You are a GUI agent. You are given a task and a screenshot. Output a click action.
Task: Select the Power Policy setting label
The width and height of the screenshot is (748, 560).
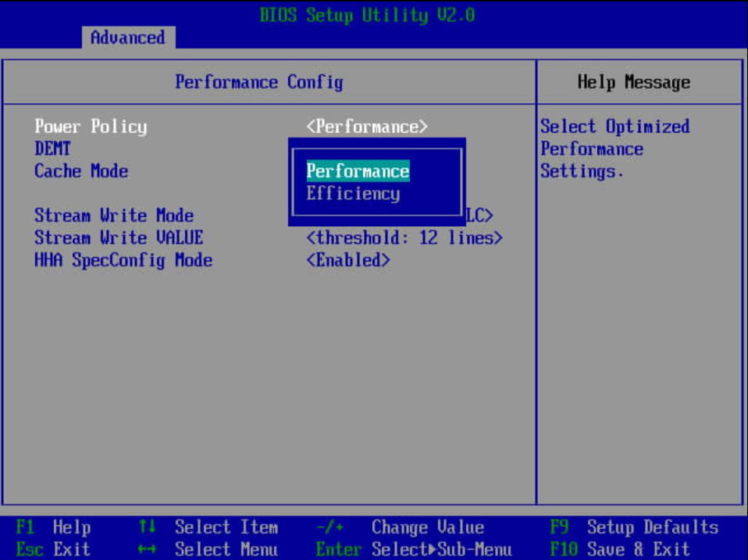pos(91,127)
